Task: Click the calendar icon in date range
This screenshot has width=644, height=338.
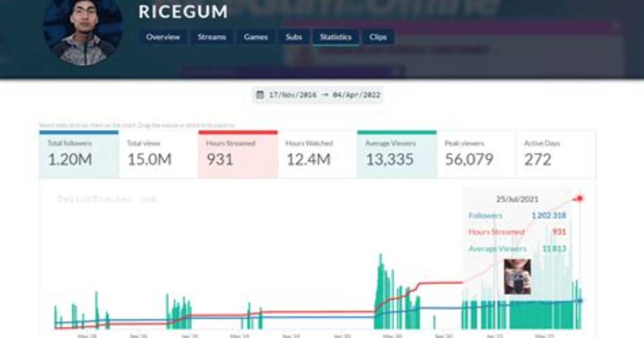Action: (x=260, y=95)
